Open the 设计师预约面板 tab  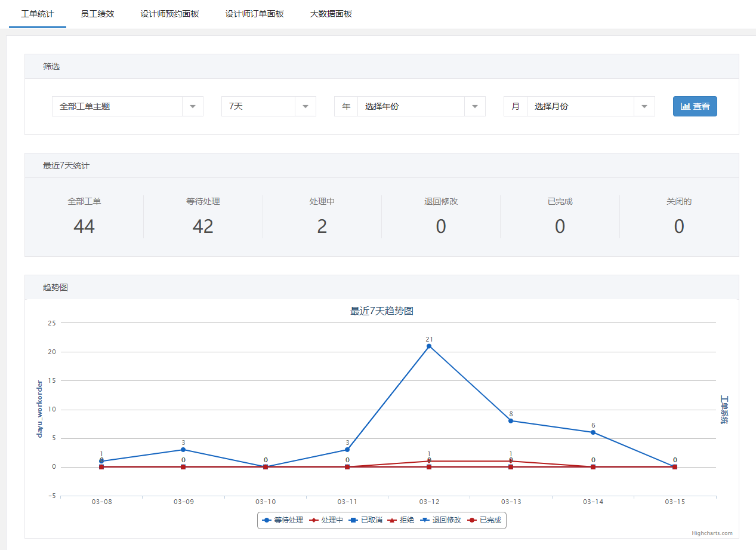pos(169,14)
